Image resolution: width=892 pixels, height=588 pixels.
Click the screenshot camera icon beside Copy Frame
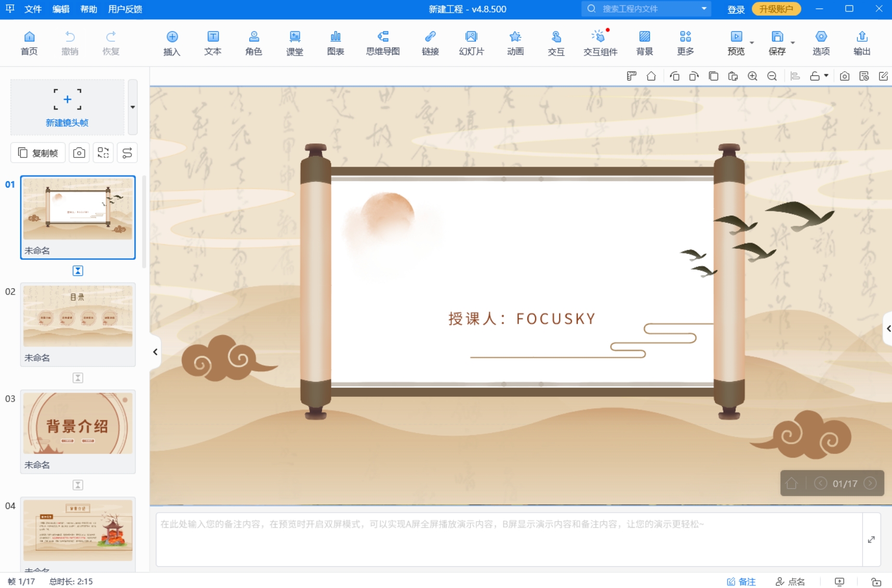(x=79, y=153)
